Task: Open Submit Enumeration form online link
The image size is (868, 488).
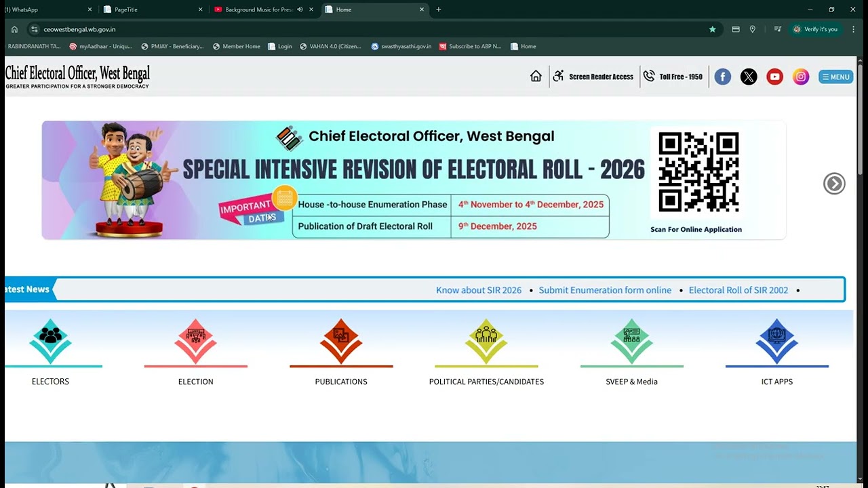Action: 605,290
